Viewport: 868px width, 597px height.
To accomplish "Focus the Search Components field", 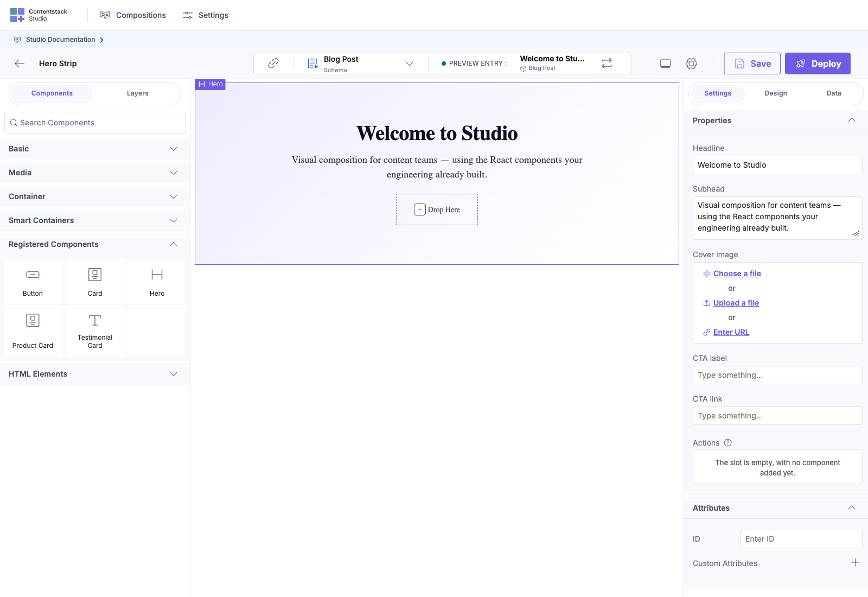I will pyautogui.click(x=95, y=123).
